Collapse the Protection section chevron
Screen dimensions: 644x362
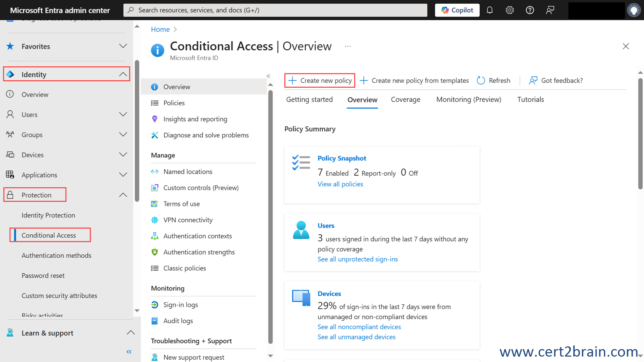(x=123, y=195)
